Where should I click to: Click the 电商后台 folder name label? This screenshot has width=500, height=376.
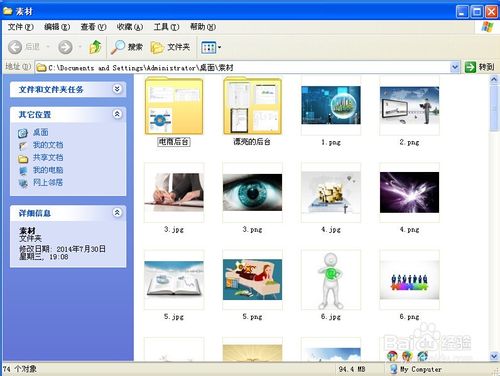(174, 142)
